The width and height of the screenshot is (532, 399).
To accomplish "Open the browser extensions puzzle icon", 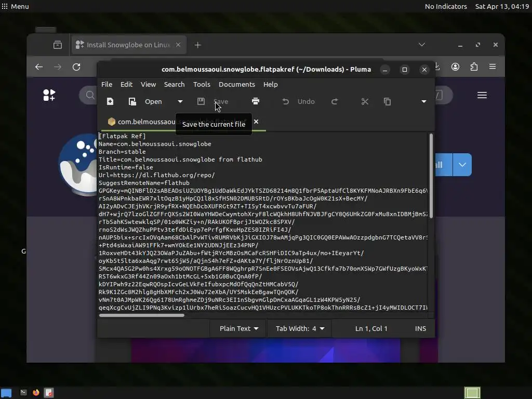I will point(474,67).
